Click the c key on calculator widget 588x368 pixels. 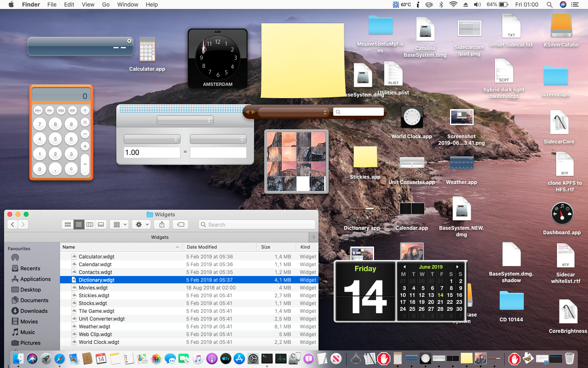click(71, 168)
